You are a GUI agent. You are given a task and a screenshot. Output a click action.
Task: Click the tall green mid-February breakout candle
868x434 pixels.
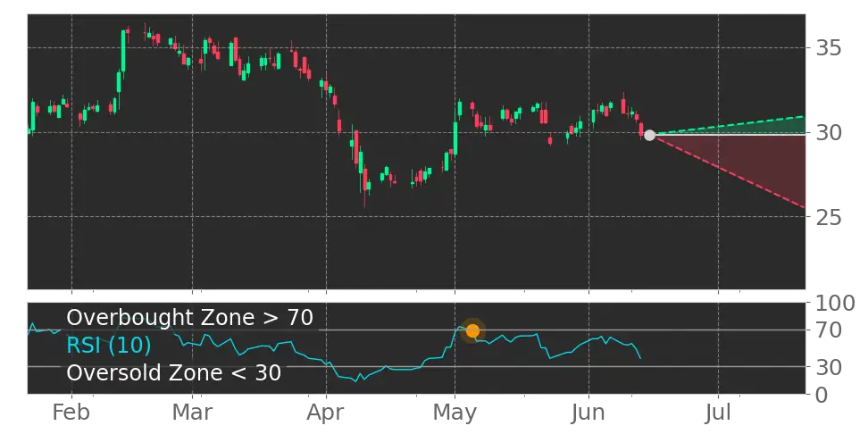click(x=123, y=50)
